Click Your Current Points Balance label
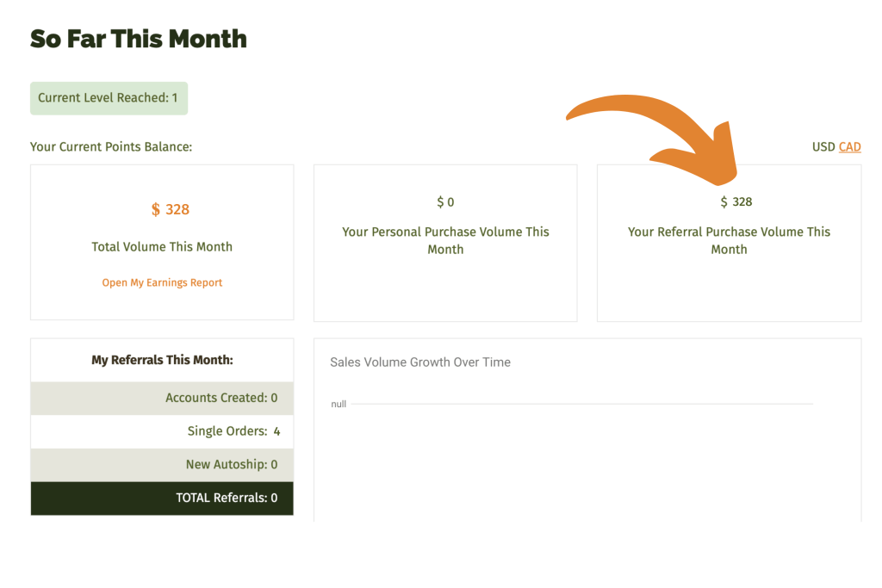The width and height of the screenshot is (882, 588). coord(111,146)
